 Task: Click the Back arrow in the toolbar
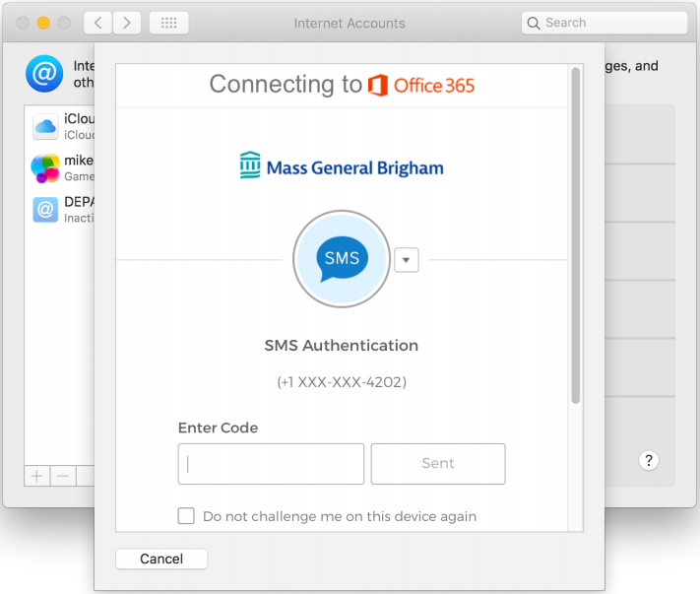coord(97,23)
